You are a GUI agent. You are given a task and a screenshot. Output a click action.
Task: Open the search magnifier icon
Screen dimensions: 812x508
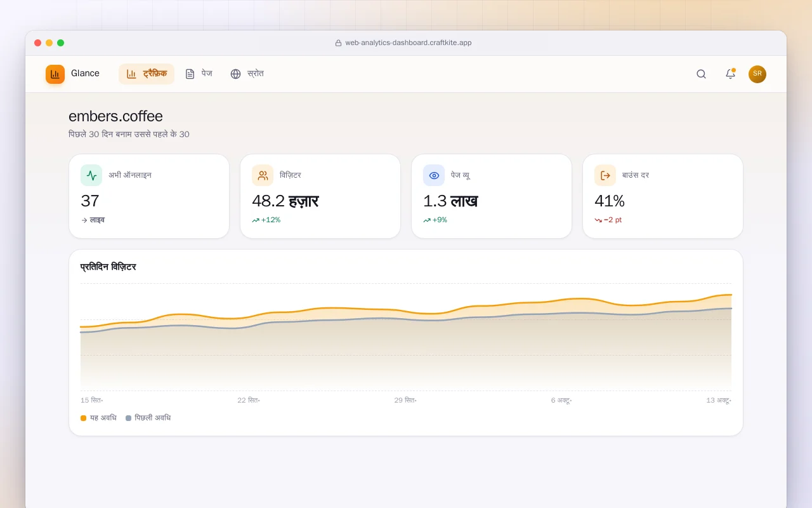701,74
